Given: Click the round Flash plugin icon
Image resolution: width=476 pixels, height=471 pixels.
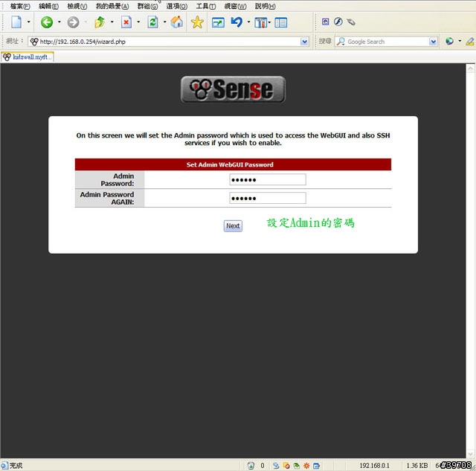Looking at the screenshot, I should pos(338,22).
